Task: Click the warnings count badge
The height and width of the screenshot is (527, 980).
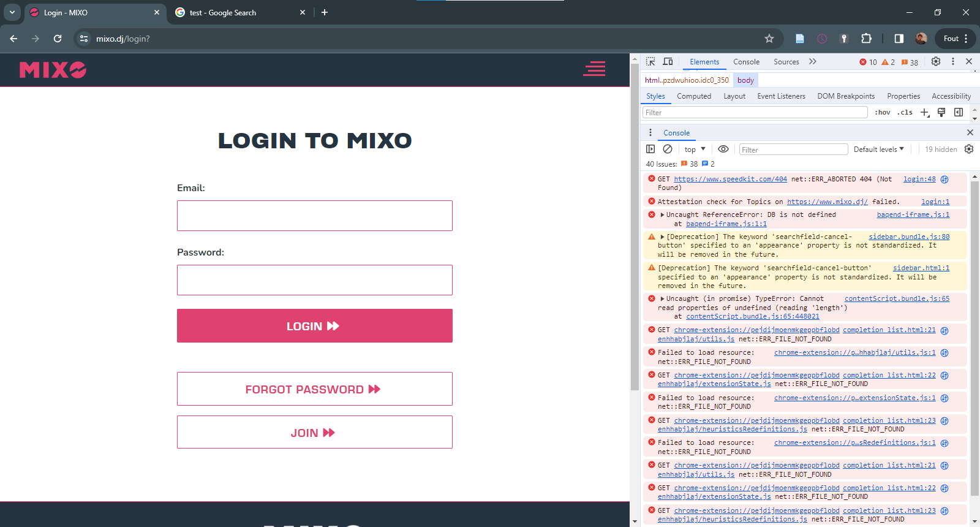Action: (888, 62)
